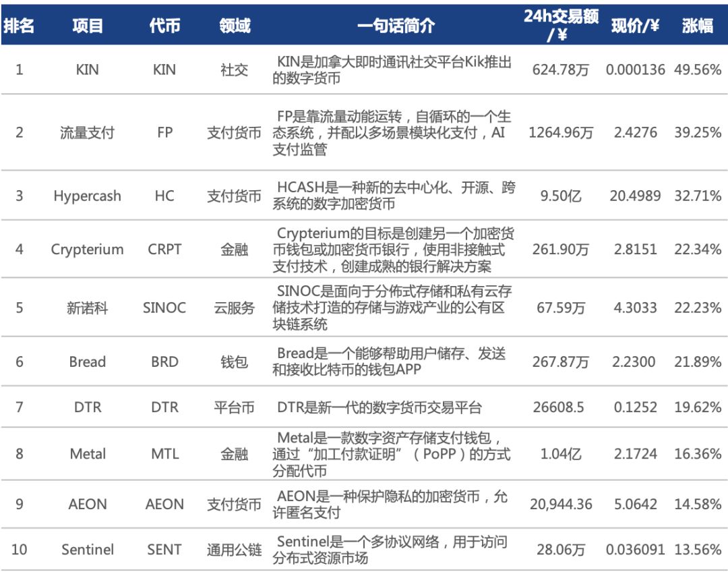This screenshot has width=728, height=572.
Task: Click the 通用公链 domain cell
Action: click(235, 550)
